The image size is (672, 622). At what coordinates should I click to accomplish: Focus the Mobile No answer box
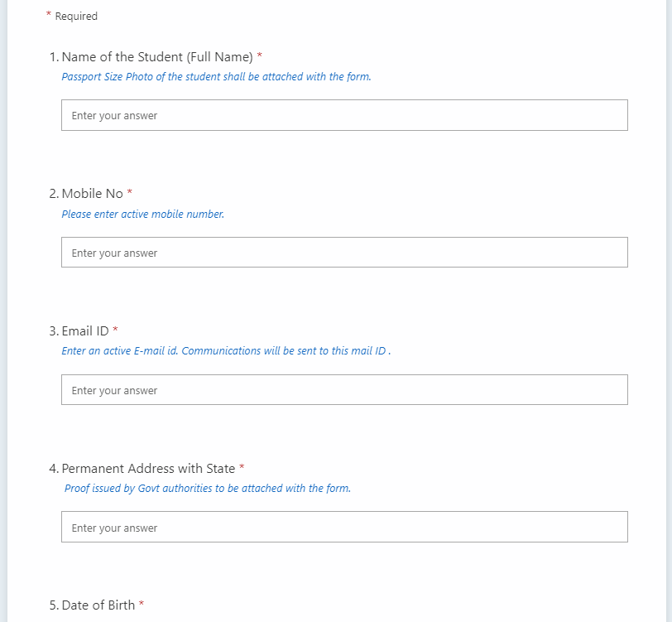click(344, 253)
